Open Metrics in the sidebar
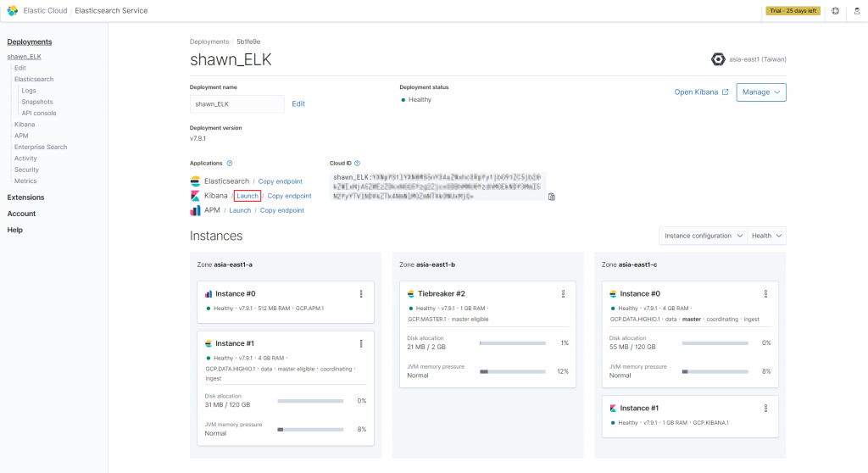Viewport: 868px width, 473px height. pos(25,181)
